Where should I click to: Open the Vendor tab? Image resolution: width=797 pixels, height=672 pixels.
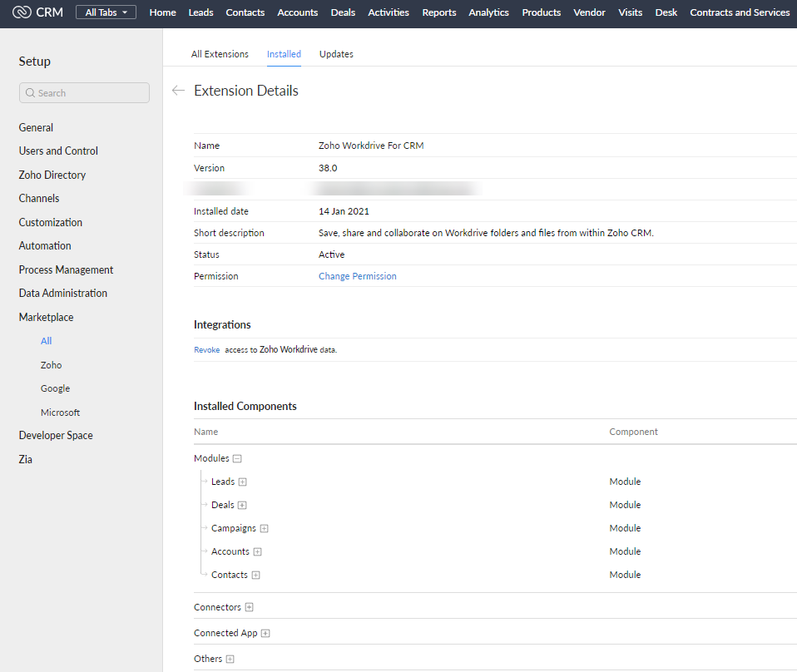tap(589, 12)
